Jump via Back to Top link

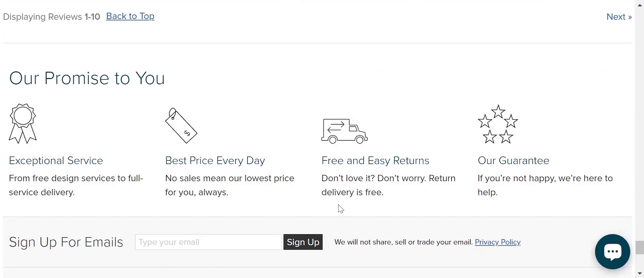[x=130, y=16]
